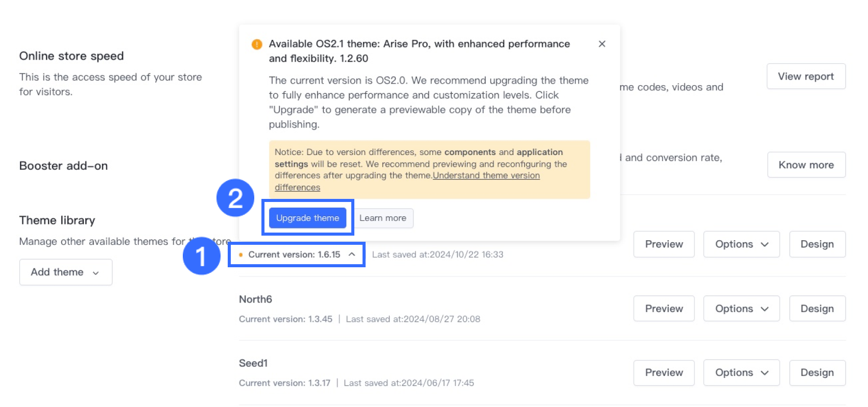Click the Upgrade theme button
Image resolution: width=868 pixels, height=407 pixels.
click(x=307, y=218)
